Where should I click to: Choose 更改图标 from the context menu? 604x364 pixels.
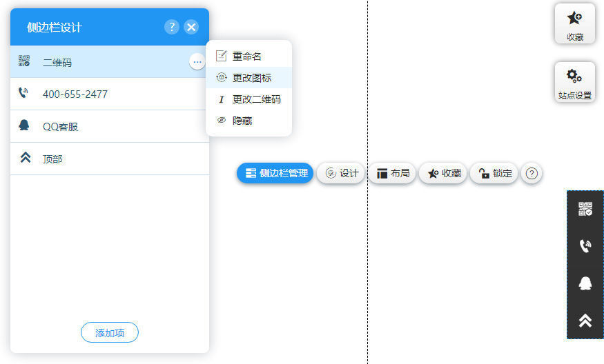pyautogui.click(x=249, y=78)
